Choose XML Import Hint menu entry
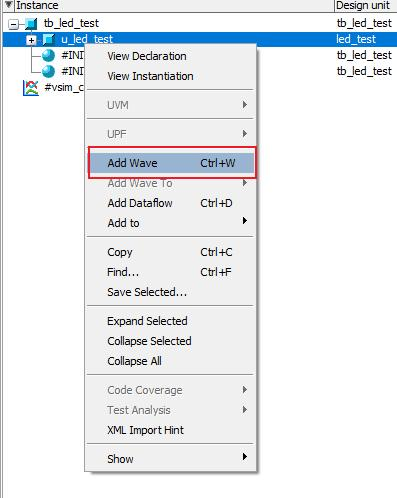397x498 pixels. click(170, 430)
